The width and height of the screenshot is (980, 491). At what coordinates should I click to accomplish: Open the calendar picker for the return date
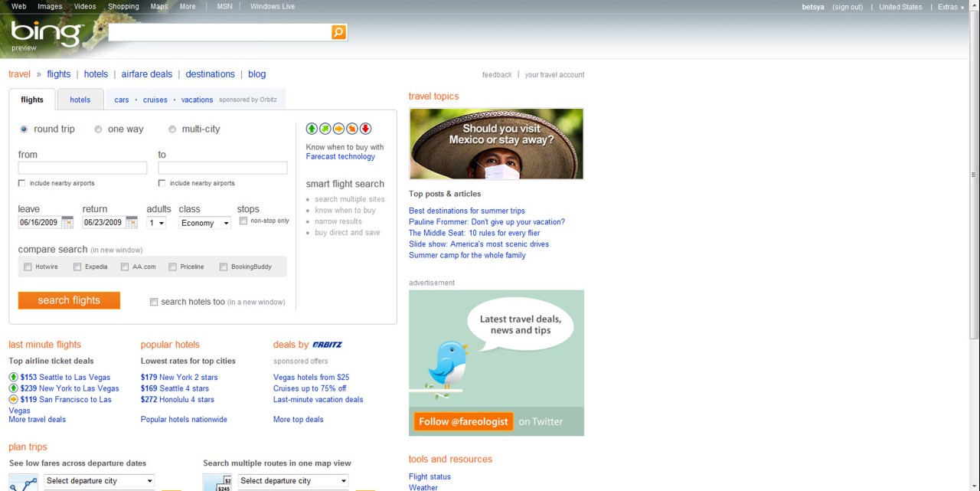coord(132,222)
